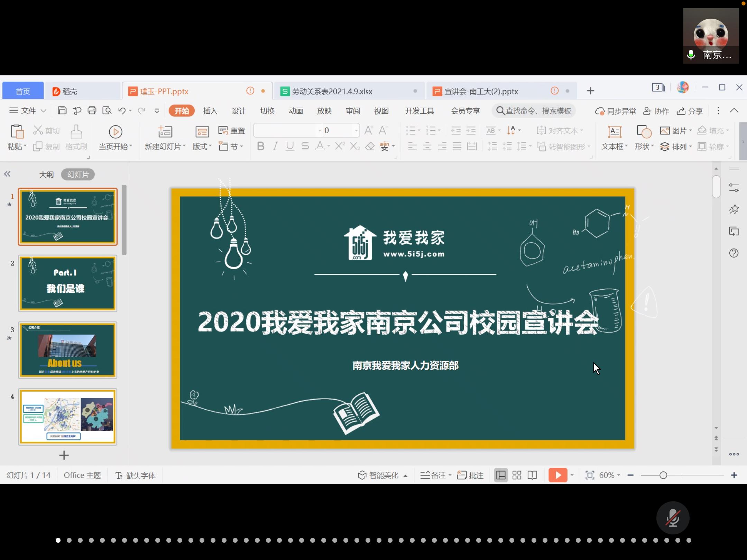Open the 宣讲会-南工大(2).pptx document tab
747x560 pixels.
pyautogui.click(x=501, y=91)
